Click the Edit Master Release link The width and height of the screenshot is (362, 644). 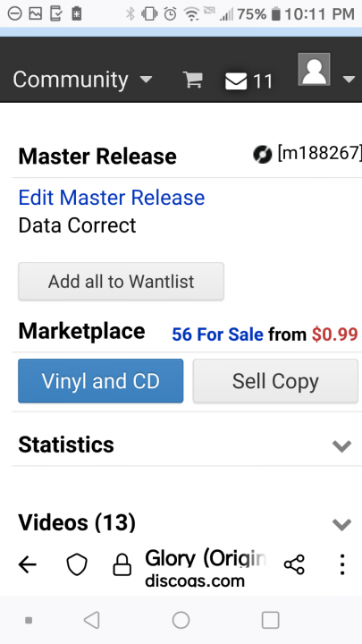tap(112, 198)
